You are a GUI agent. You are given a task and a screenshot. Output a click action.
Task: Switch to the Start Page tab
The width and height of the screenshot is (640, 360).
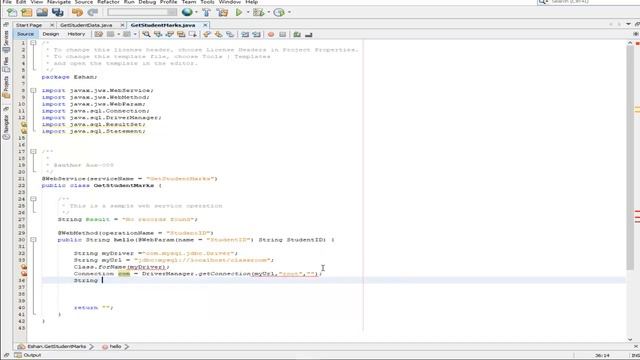point(29,25)
